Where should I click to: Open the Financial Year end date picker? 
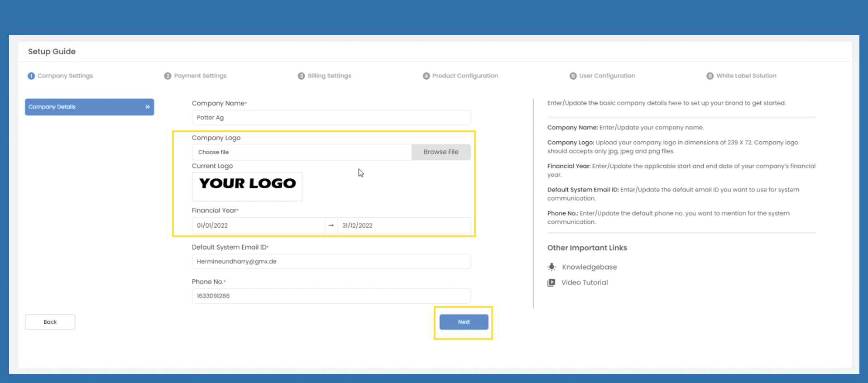pyautogui.click(x=403, y=225)
